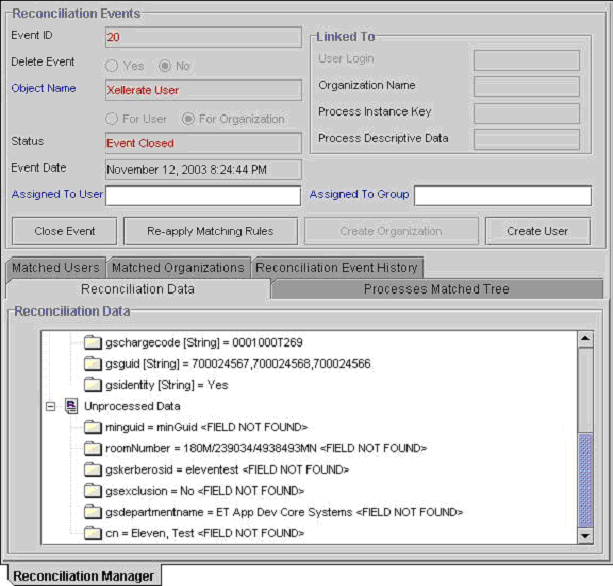This screenshot has width=613, height=586.
Task: Click the Create User button
Action: pyautogui.click(x=538, y=231)
